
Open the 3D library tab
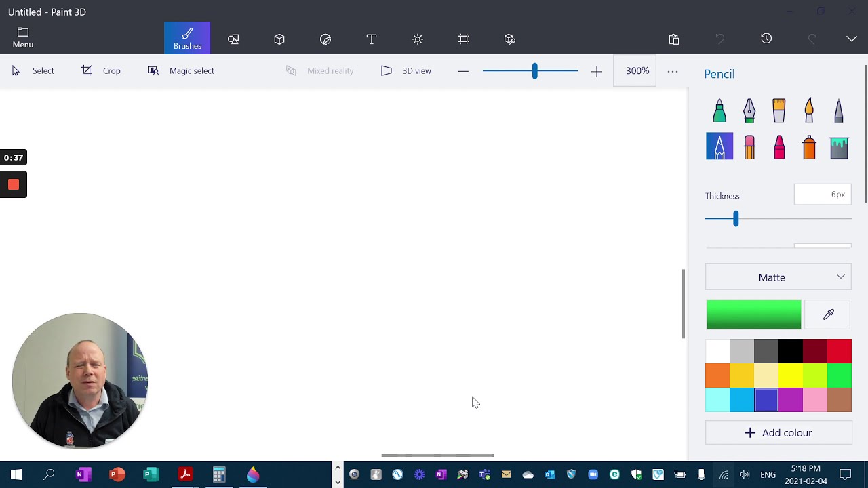tap(510, 39)
